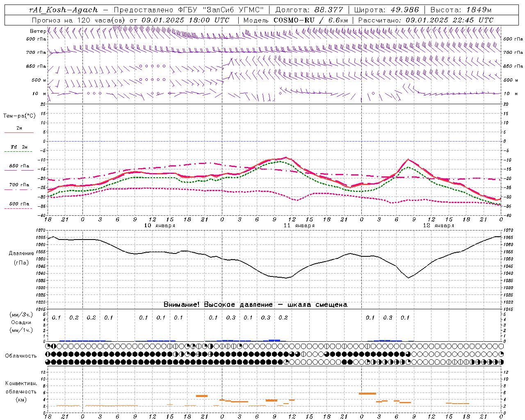Image resolution: width=525 pixels, height=420 pixels.
Task: Click the Конвективн. convective cloud label
Action: pyautogui.click(x=21, y=383)
